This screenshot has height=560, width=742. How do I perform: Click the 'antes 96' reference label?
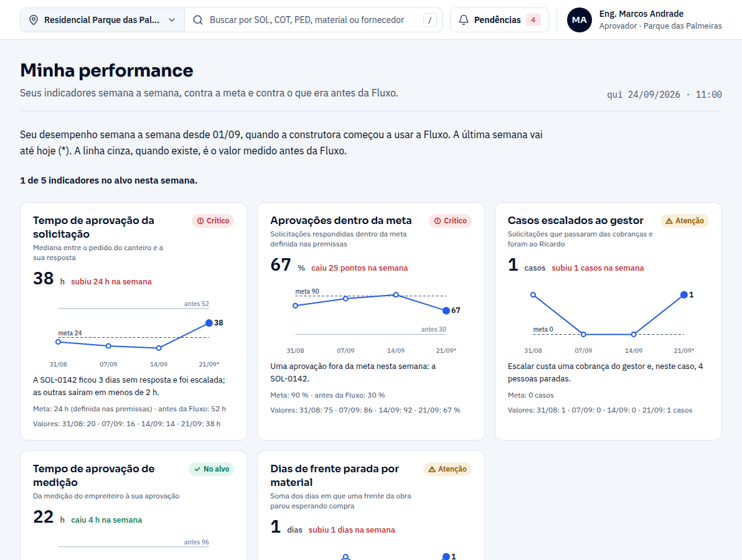coord(196,542)
